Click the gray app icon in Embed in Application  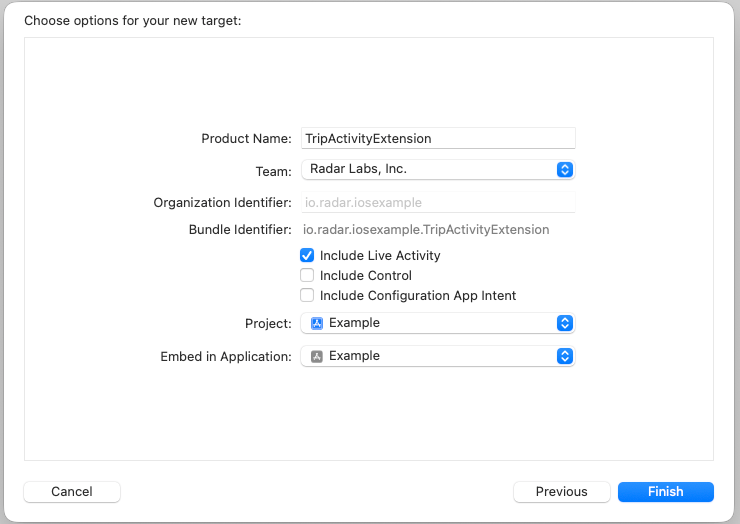317,356
